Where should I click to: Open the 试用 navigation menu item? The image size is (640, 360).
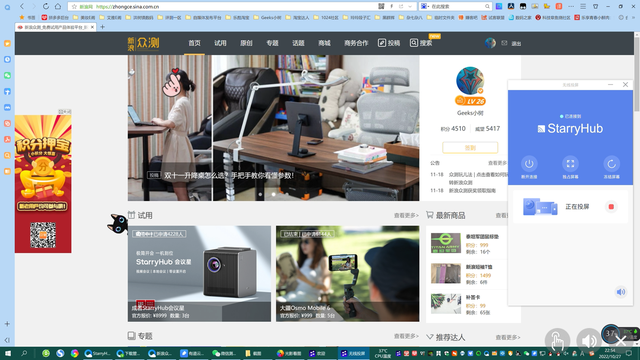pyautogui.click(x=220, y=43)
